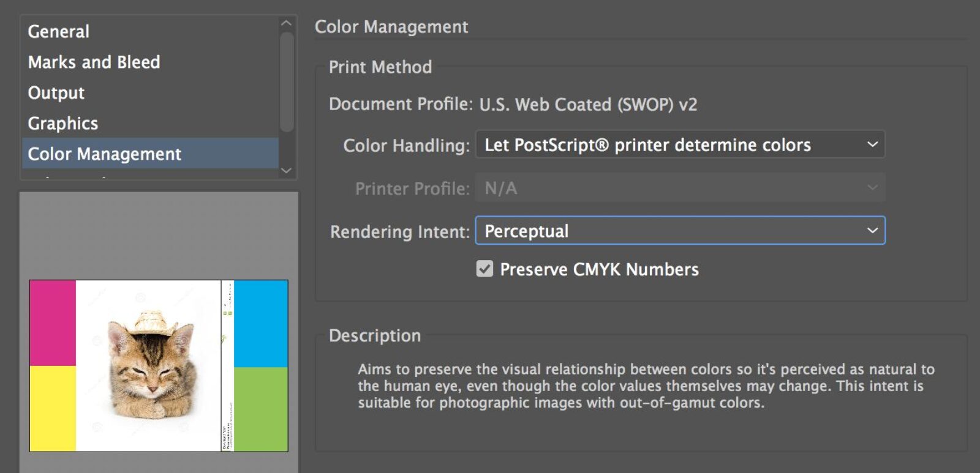Click the category list scrollbar thumb
Screen dimensions: 980x473
click(x=286, y=82)
